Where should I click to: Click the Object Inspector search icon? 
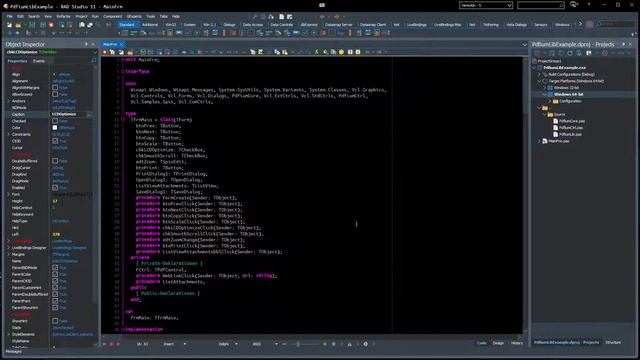tap(94, 61)
